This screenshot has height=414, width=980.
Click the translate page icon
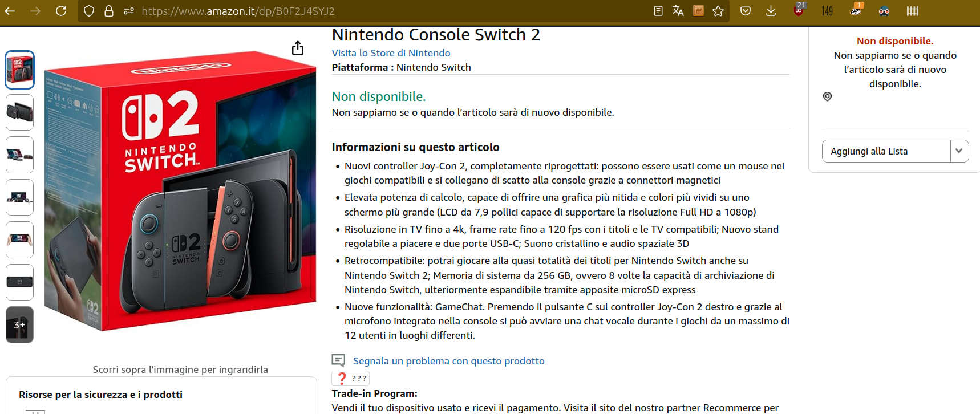pyautogui.click(x=678, y=11)
